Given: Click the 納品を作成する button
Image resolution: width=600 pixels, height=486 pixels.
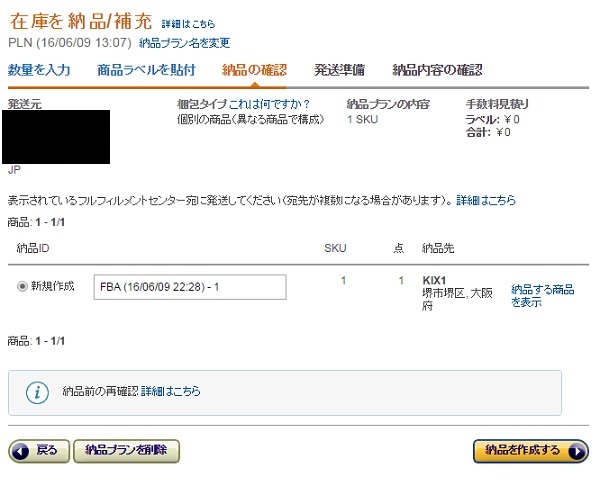Looking at the screenshot, I should pyautogui.click(x=531, y=451).
